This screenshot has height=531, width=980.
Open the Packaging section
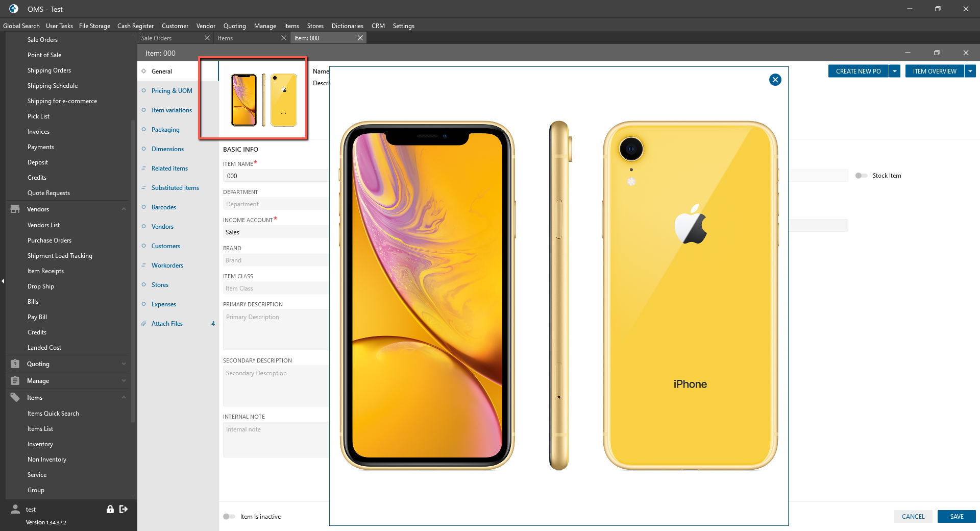pyautogui.click(x=165, y=129)
